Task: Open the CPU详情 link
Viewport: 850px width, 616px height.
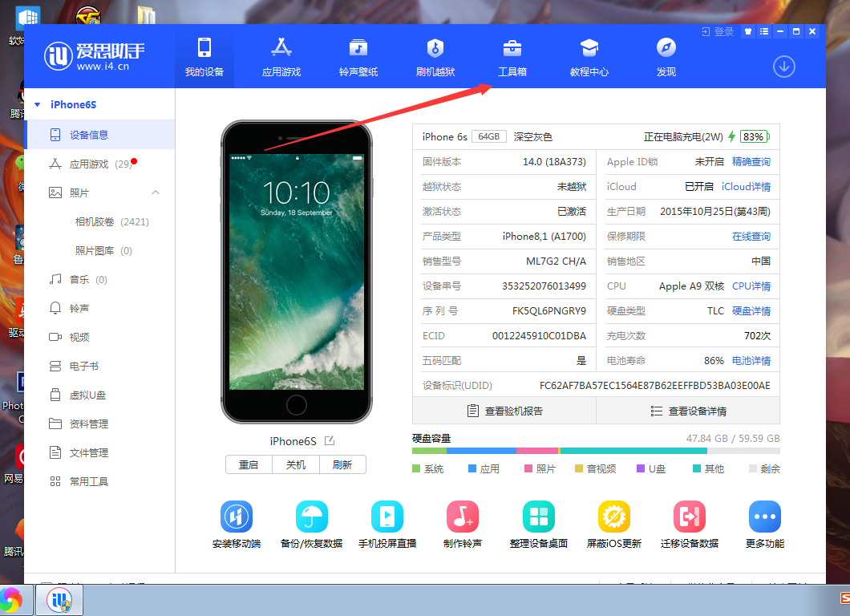Action: [751, 286]
